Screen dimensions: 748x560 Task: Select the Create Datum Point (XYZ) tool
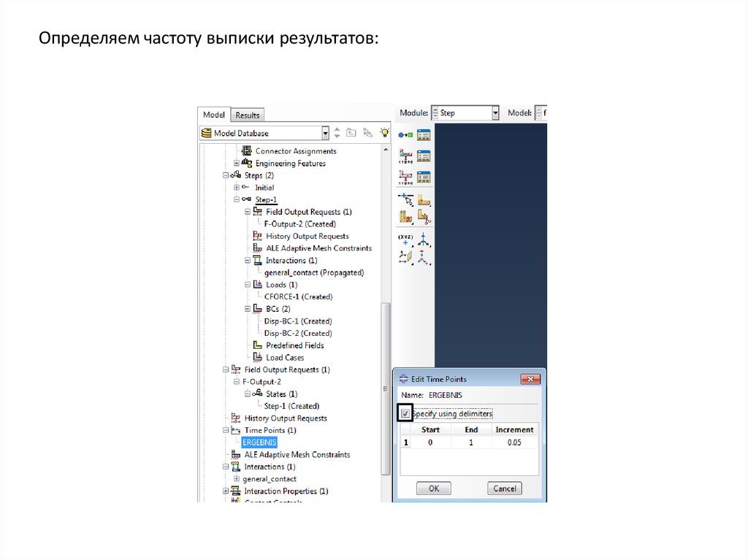(405, 239)
